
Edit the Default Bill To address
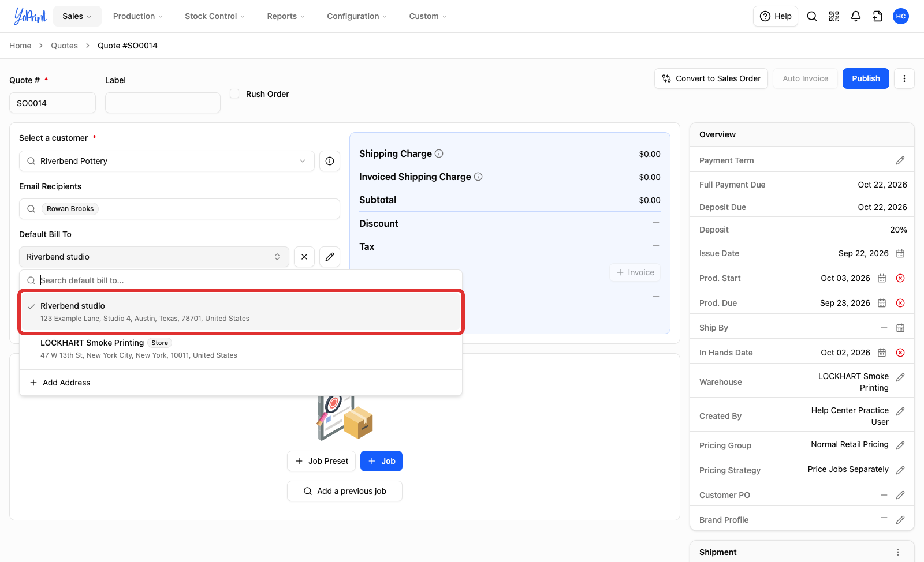pyautogui.click(x=330, y=257)
